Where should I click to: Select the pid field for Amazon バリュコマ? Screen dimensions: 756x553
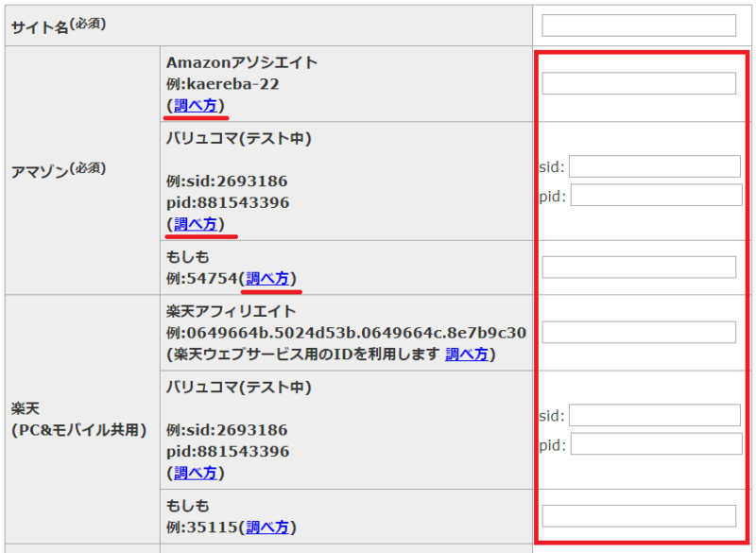coord(656,196)
